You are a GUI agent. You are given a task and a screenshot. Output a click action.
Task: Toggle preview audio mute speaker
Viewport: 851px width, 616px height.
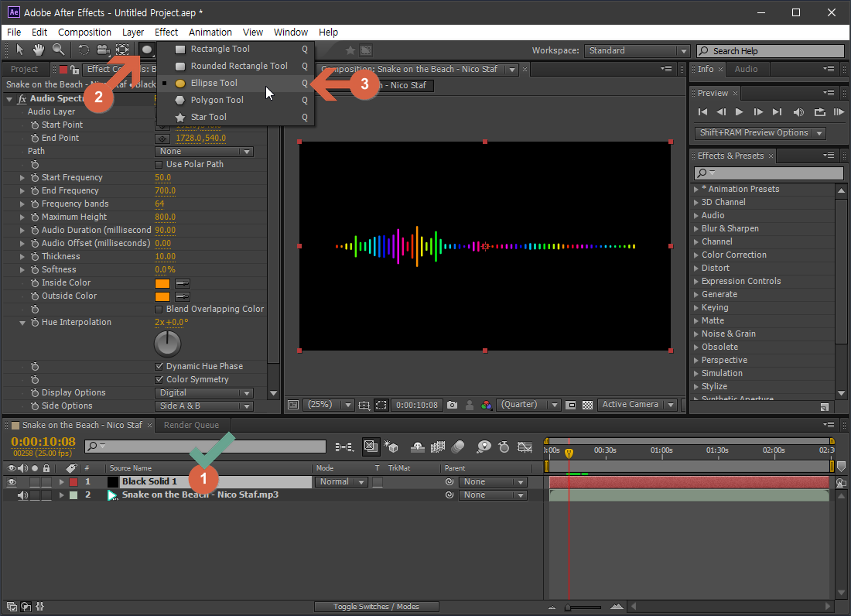pos(798,111)
